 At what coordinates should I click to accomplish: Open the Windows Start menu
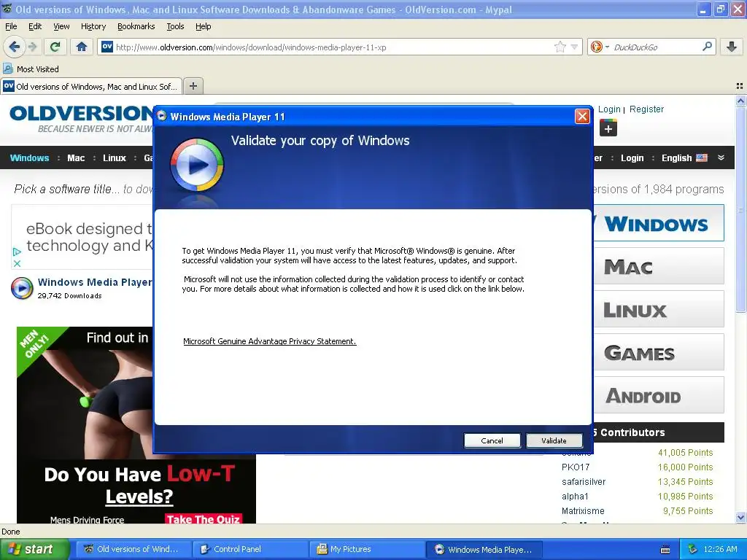coord(34,549)
